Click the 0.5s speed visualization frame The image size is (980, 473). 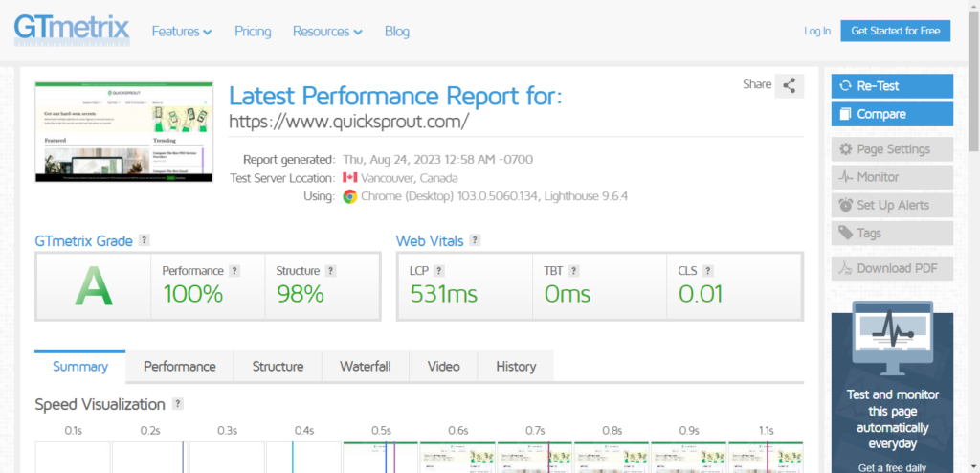pos(381,457)
